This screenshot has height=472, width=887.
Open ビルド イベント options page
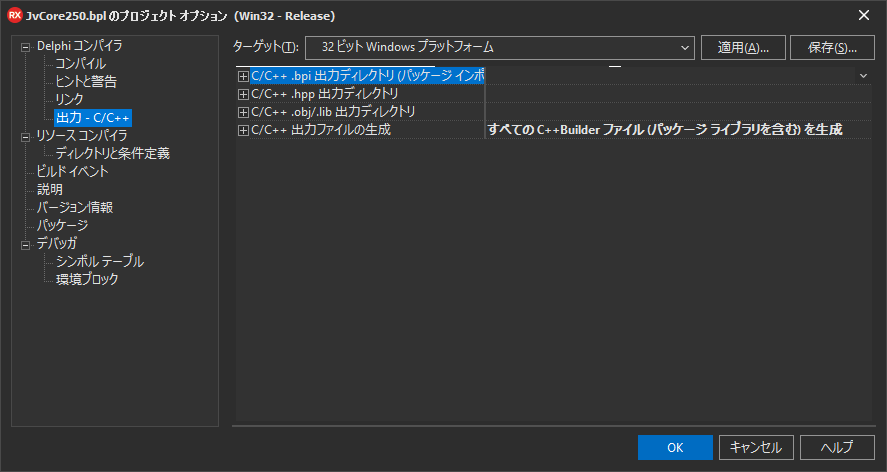click(72, 171)
